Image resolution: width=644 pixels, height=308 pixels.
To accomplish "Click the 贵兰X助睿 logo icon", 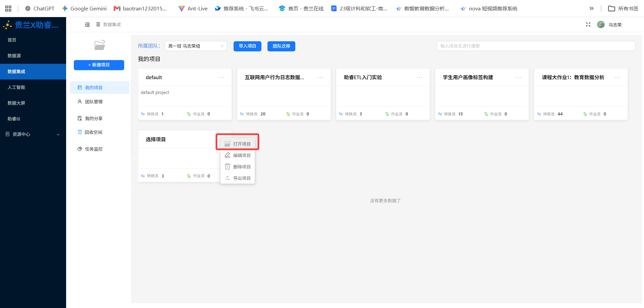I will [7, 25].
